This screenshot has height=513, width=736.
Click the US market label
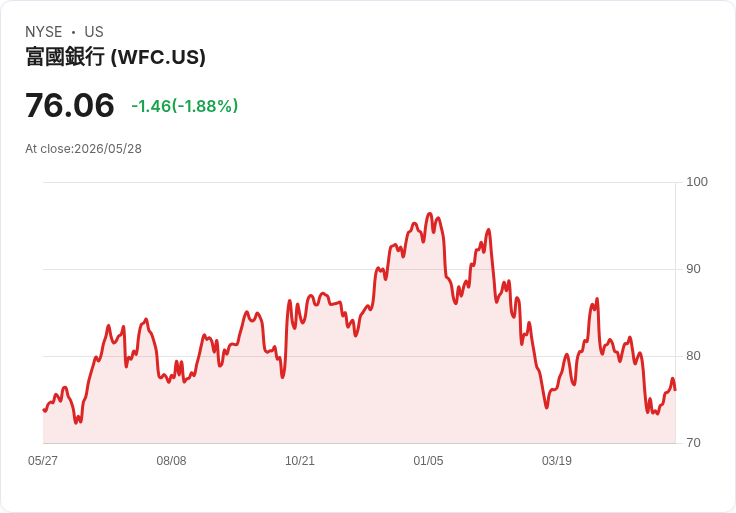click(94, 32)
